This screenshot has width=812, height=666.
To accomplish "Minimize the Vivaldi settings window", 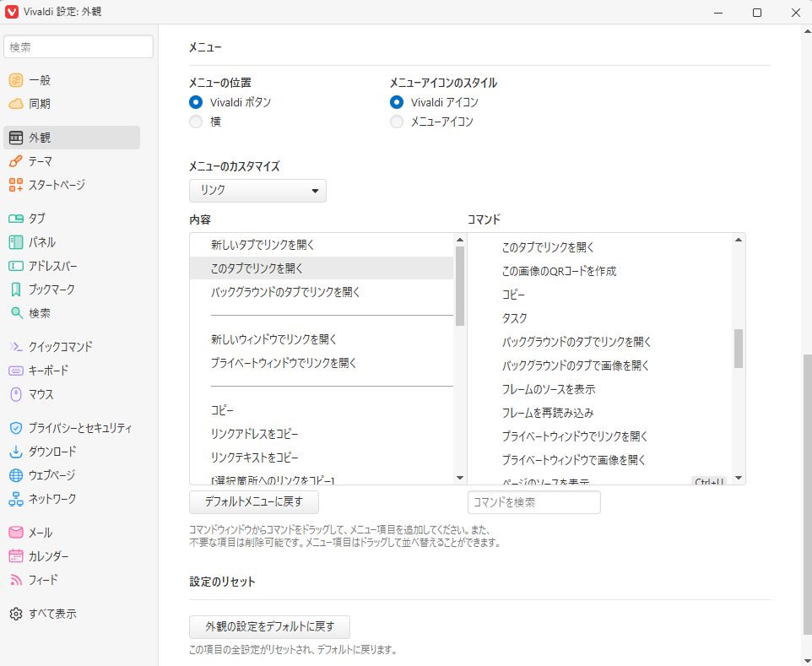I will coord(718,13).
